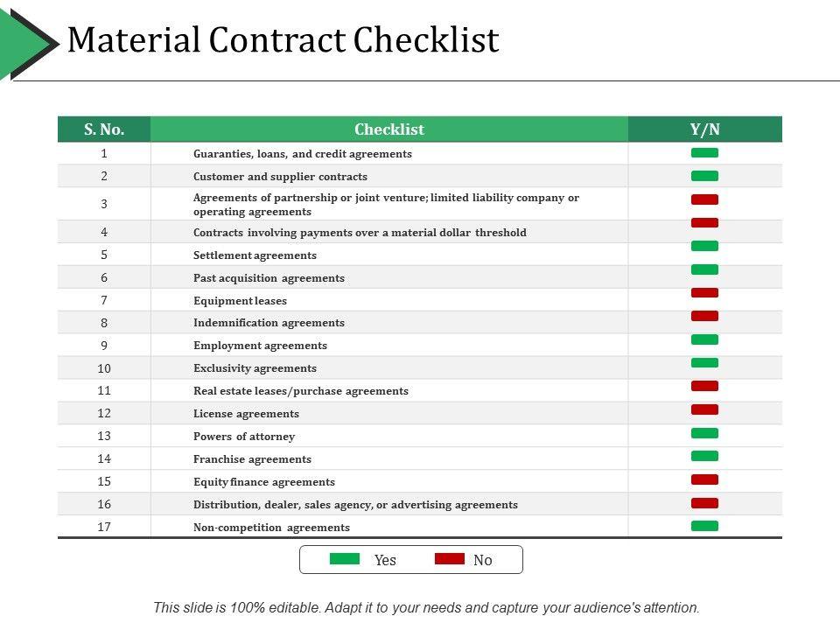
Task: Click the green indicator for Powers of attorney
Action: pos(704,433)
